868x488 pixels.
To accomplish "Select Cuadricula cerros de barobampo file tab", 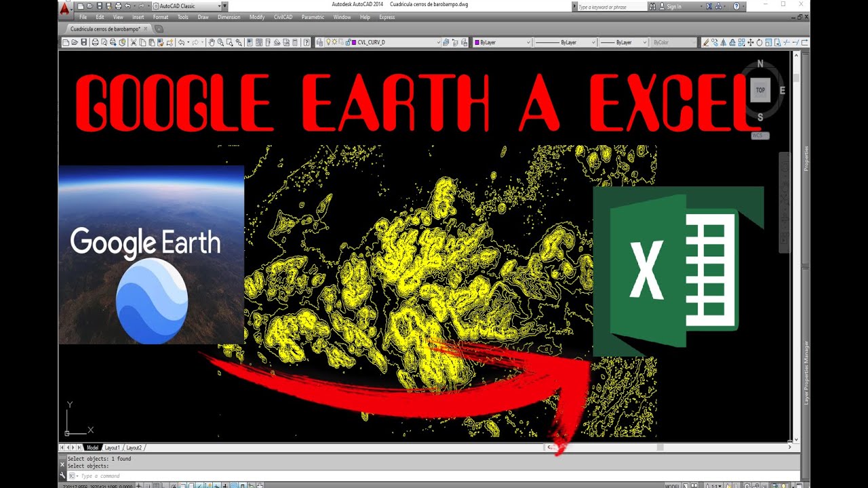I will pyautogui.click(x=106, y=29).
